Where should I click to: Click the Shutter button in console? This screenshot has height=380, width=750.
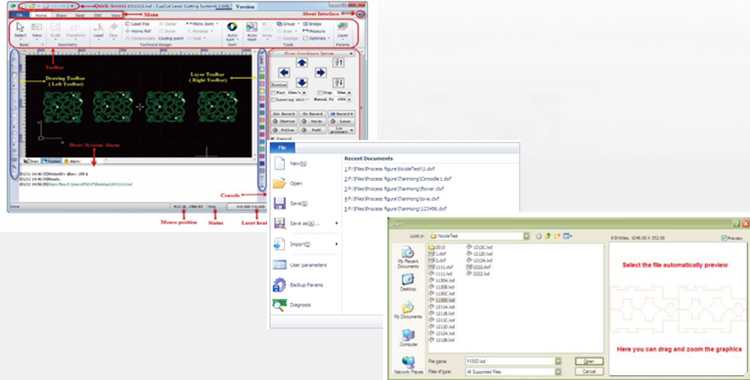[284, 122]
